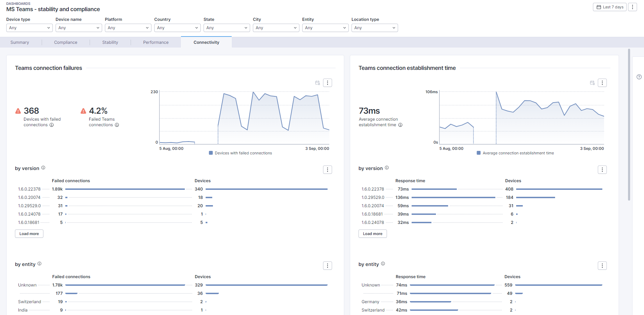This screenshot has height=315, width=644.
Task: Open the dashboard options kebab menu
Action: pyautogui.click(x=633, y=7)
